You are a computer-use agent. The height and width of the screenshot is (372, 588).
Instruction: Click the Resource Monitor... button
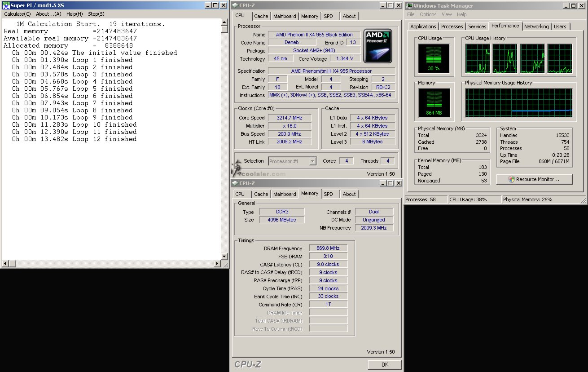pyautogui.click(x=534, y=179)
